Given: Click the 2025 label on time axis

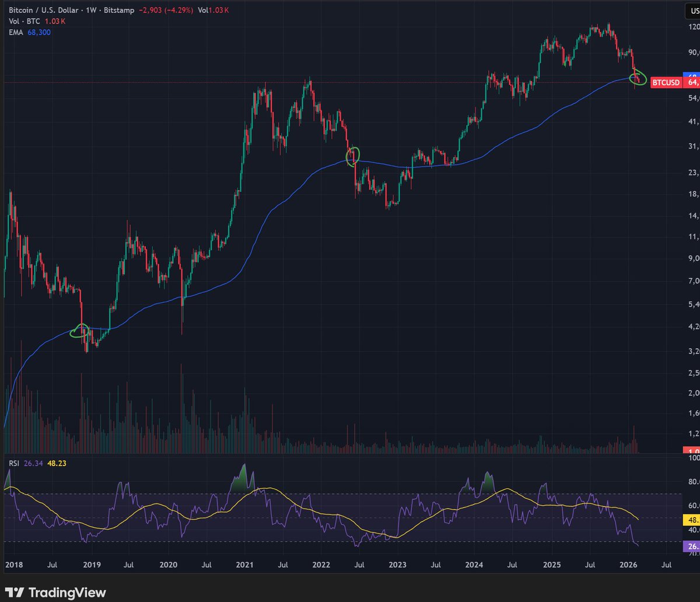Looking at the screenshot, I should click(551, 565).
